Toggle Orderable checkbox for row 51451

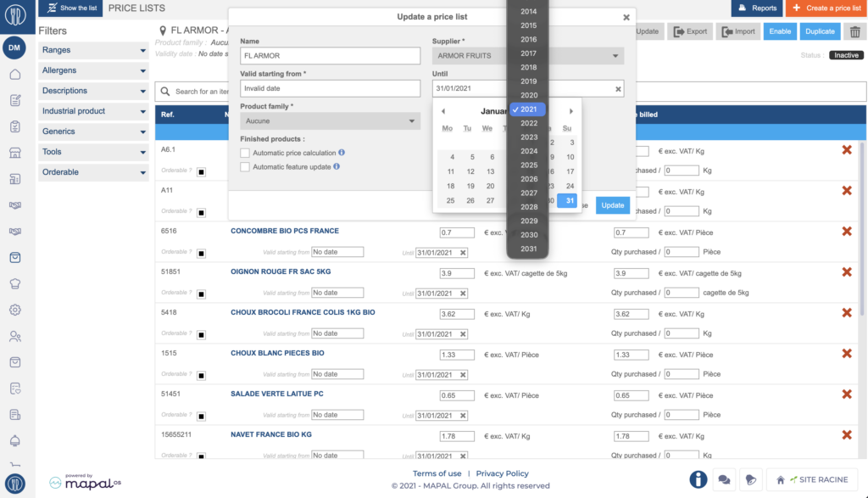point(202,416)
